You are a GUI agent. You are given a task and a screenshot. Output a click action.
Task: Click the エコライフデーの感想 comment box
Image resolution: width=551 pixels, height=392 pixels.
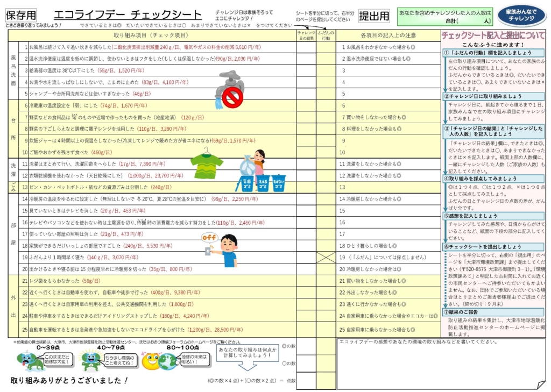tap(441, 364)
